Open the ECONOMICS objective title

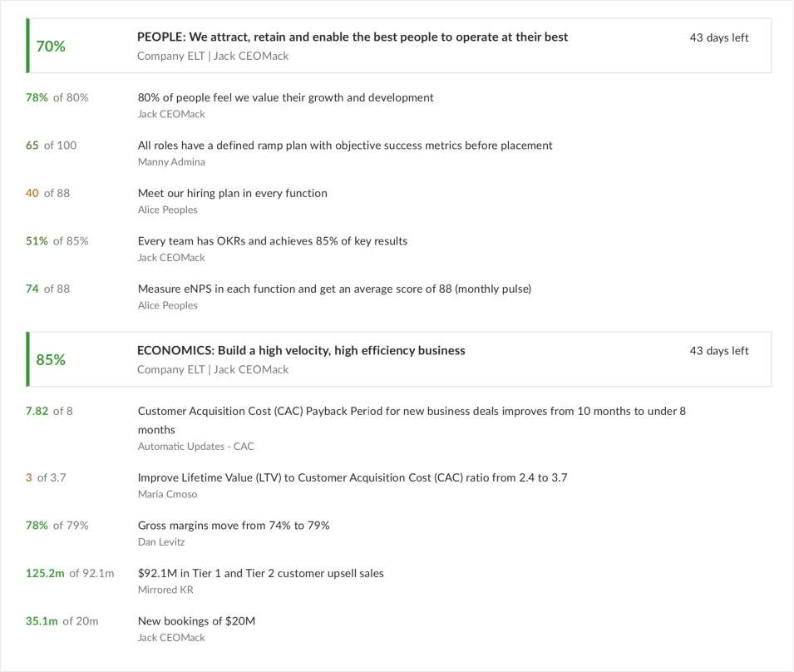301,350
